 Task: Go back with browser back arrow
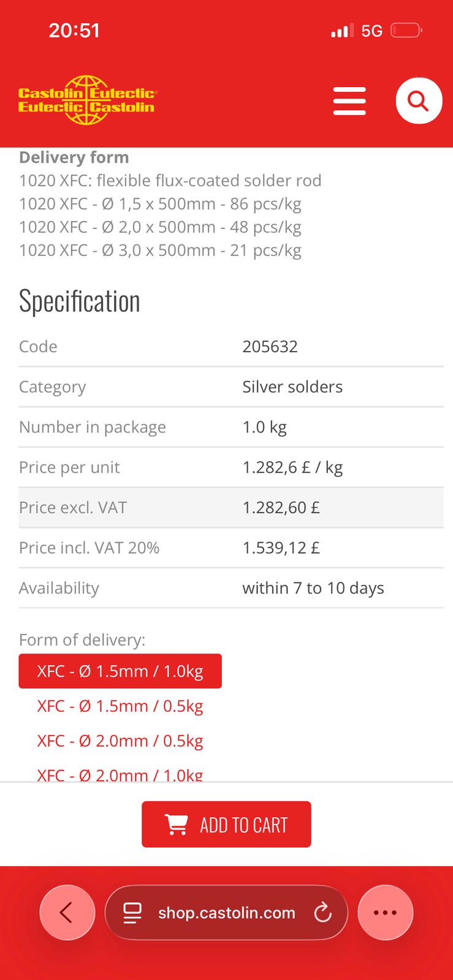[67, 913]
